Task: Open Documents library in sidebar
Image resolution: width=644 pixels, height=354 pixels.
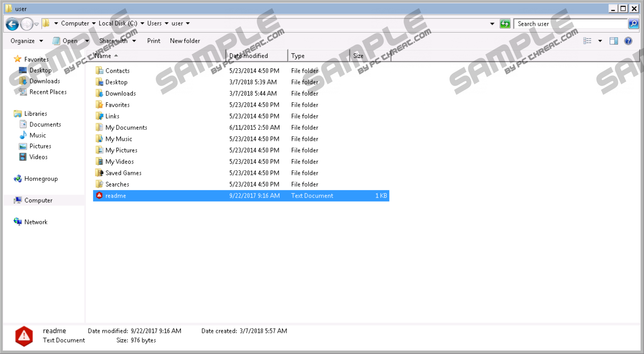Action: pyautogui.click(x=45, y=124)
